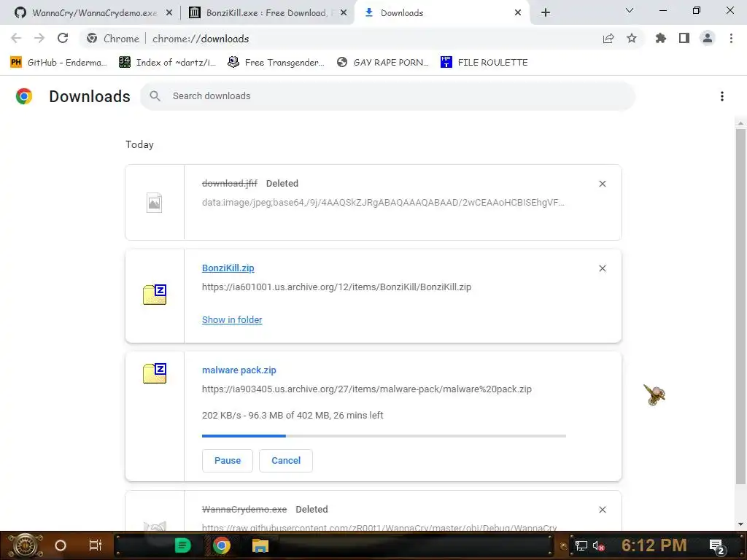Close the BonziKill.exe archive tab
The height and width of the screenshot is (560, 747).
[x=344, y=13]
